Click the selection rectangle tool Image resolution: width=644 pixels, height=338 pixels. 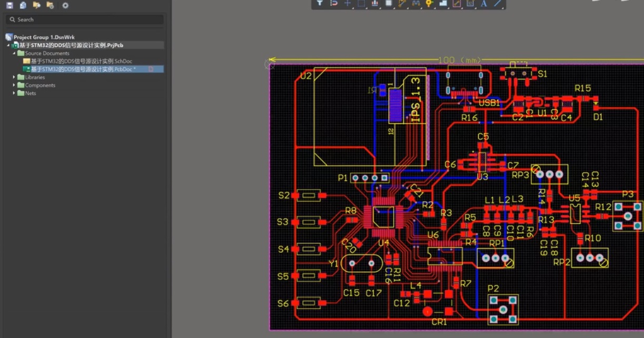click(361, 3)
